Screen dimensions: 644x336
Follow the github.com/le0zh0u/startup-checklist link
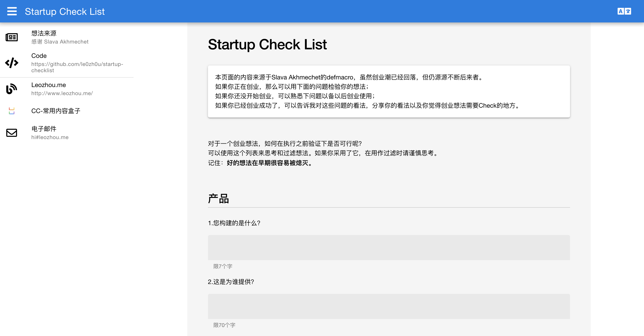77,67
